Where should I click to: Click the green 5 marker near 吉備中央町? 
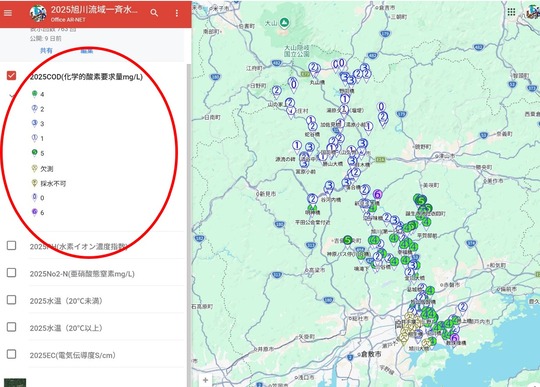348,240
